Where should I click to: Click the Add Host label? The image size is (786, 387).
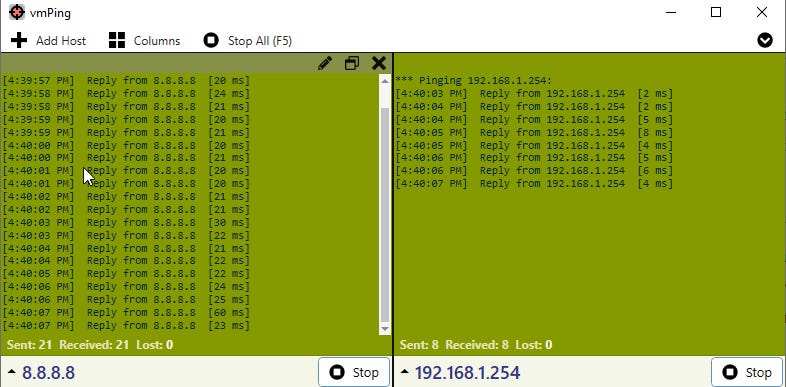[x=61, y=41]
